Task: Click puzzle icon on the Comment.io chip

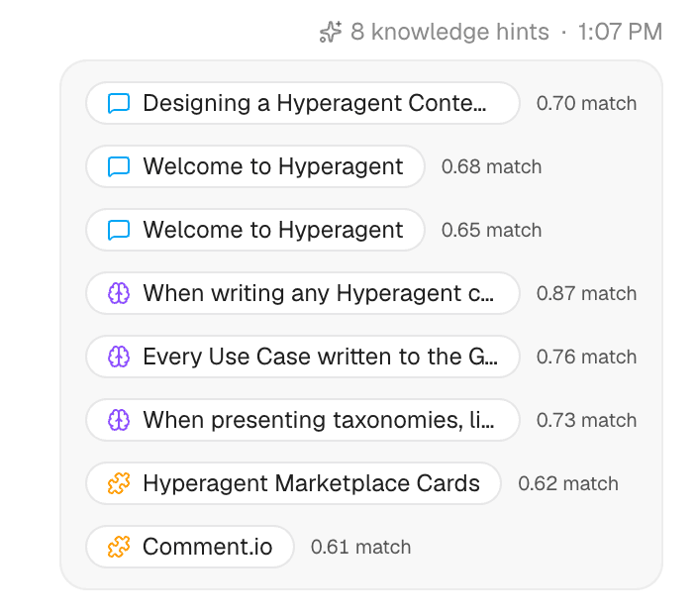Action: 119,547
